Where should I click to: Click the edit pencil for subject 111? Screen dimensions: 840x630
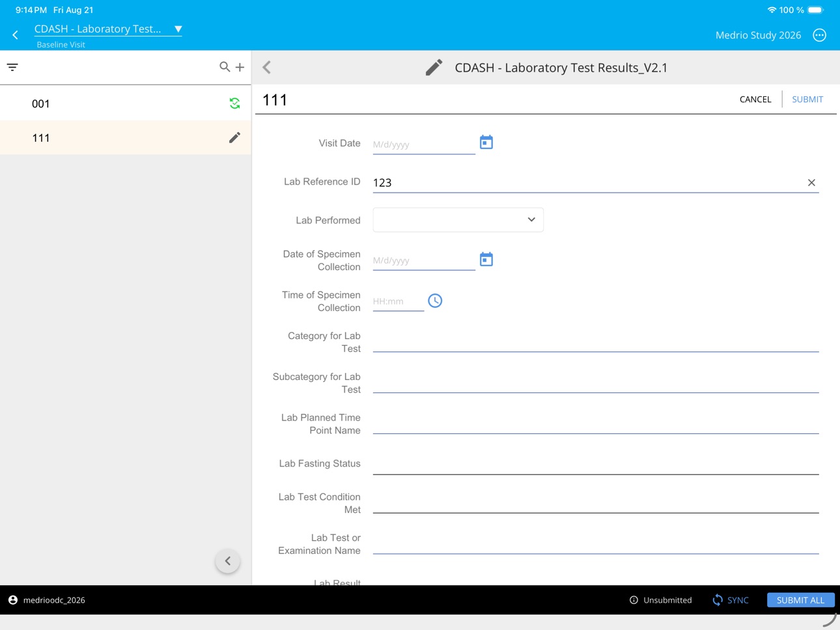[x=234, y=137]
